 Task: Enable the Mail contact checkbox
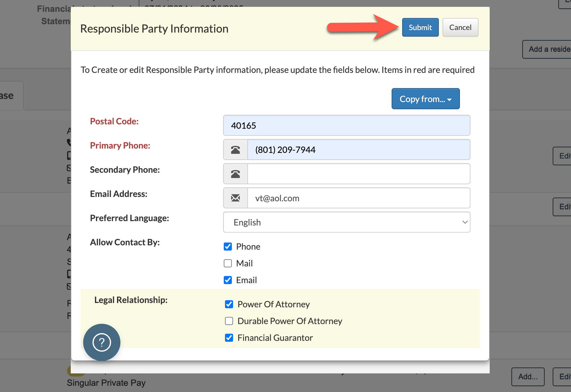click(228, 263)
